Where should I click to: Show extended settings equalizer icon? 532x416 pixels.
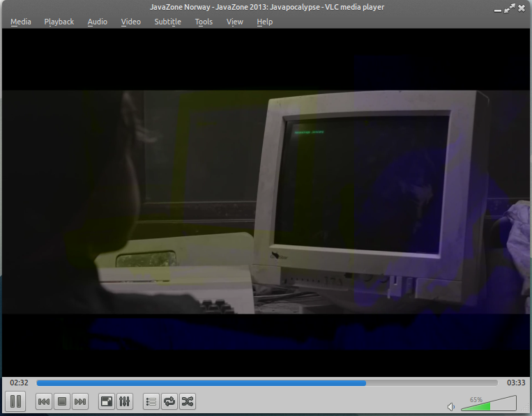pos(125,402)
